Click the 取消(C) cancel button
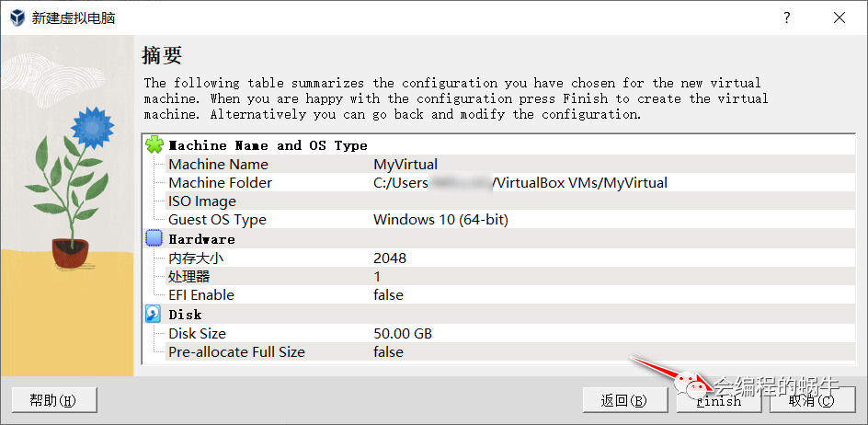 click(x=812, y=400)
